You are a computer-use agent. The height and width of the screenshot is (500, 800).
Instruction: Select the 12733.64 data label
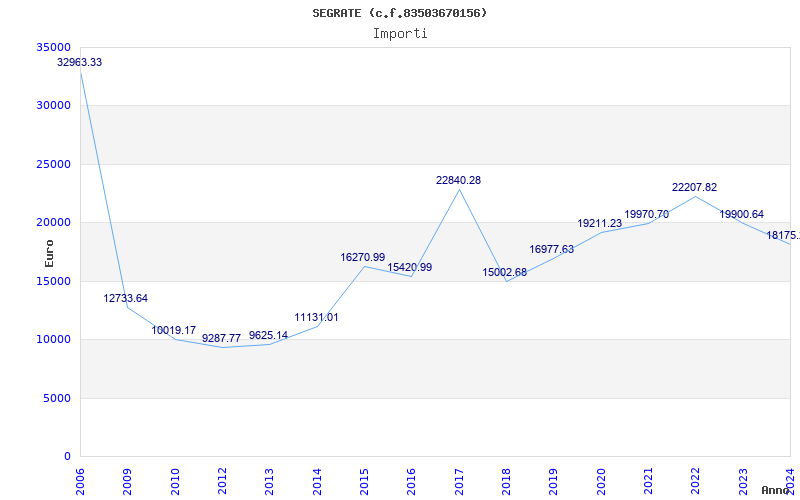[x=126, y=298]
